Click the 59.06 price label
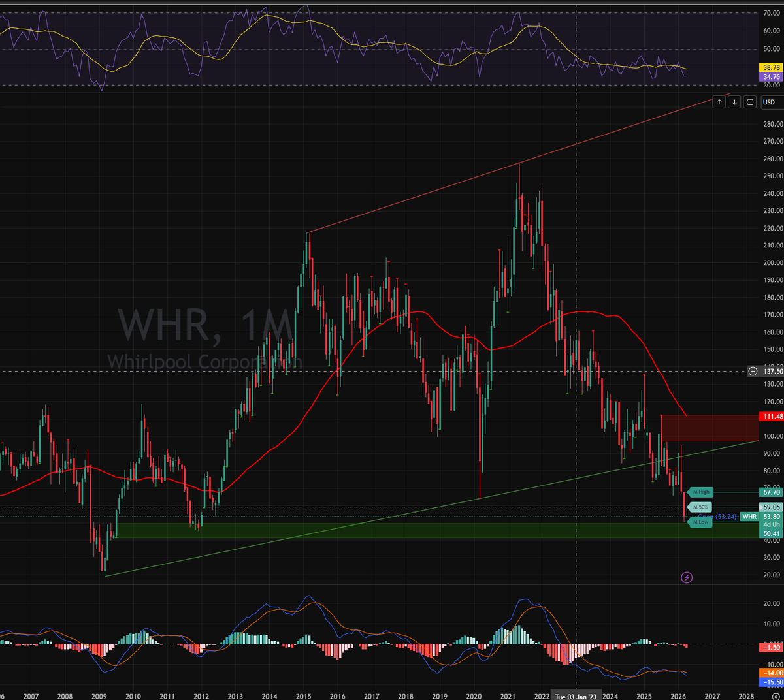Viewport: 784px width, 700px height. click(x=772, y=507)
